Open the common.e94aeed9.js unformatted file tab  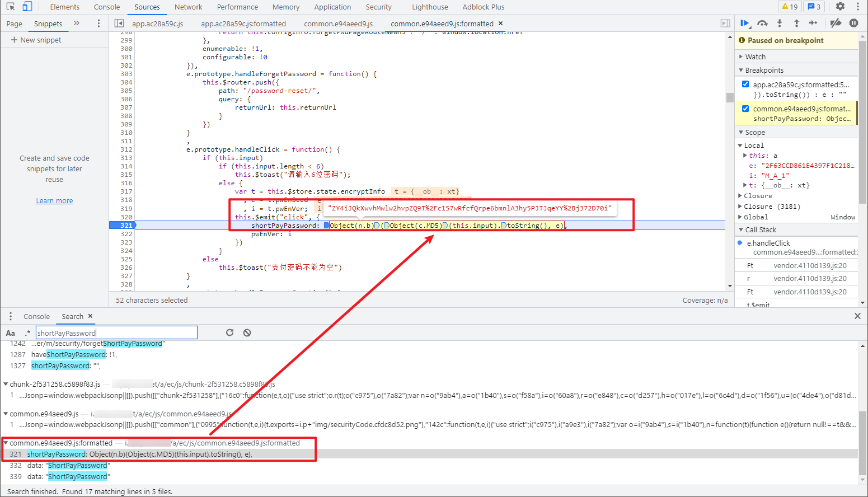click(x=339, y=24)
